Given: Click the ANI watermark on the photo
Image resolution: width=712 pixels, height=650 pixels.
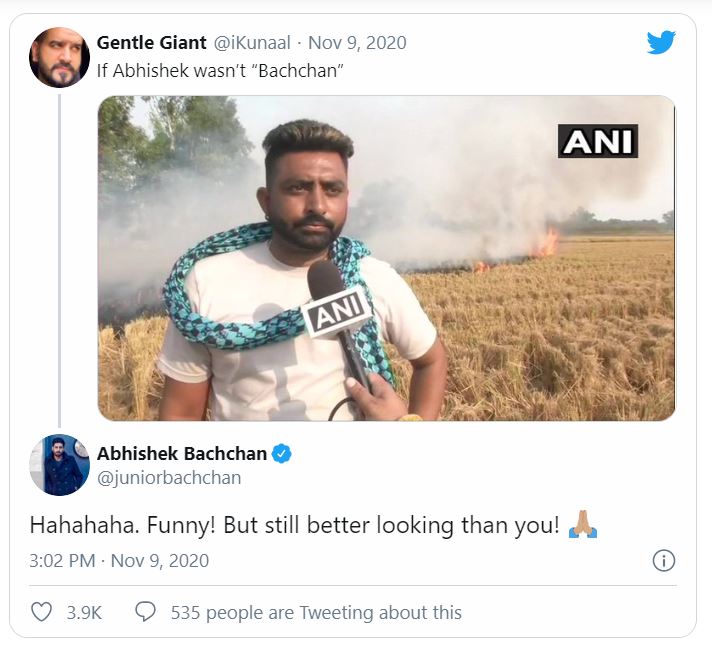Looking at the screenshot, I should (598, 141).
